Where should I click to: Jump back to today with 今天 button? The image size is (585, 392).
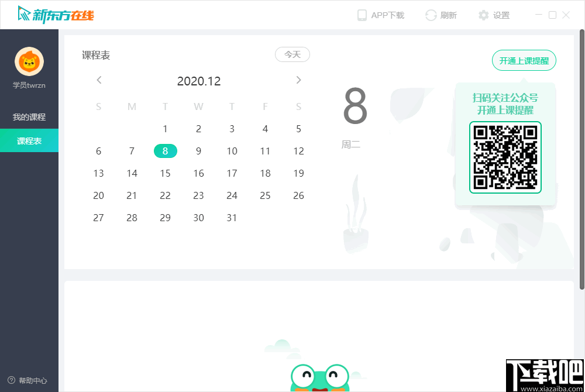292,54
